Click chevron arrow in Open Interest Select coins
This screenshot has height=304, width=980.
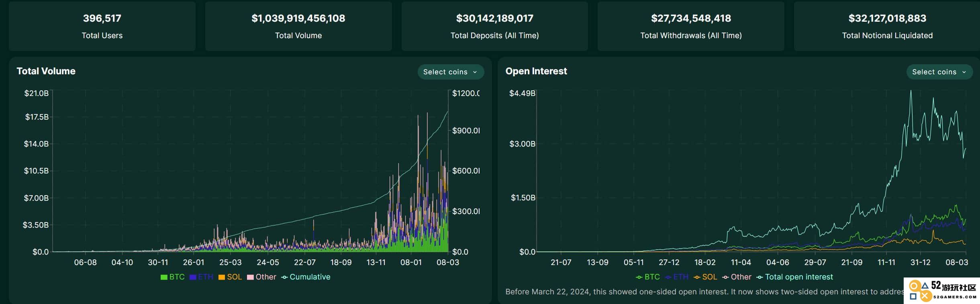(x=964, y=72)
